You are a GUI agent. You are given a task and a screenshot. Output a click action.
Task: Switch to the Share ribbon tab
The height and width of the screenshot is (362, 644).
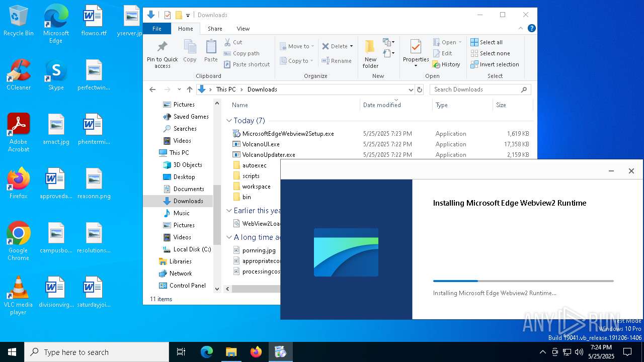coord(215,29)
